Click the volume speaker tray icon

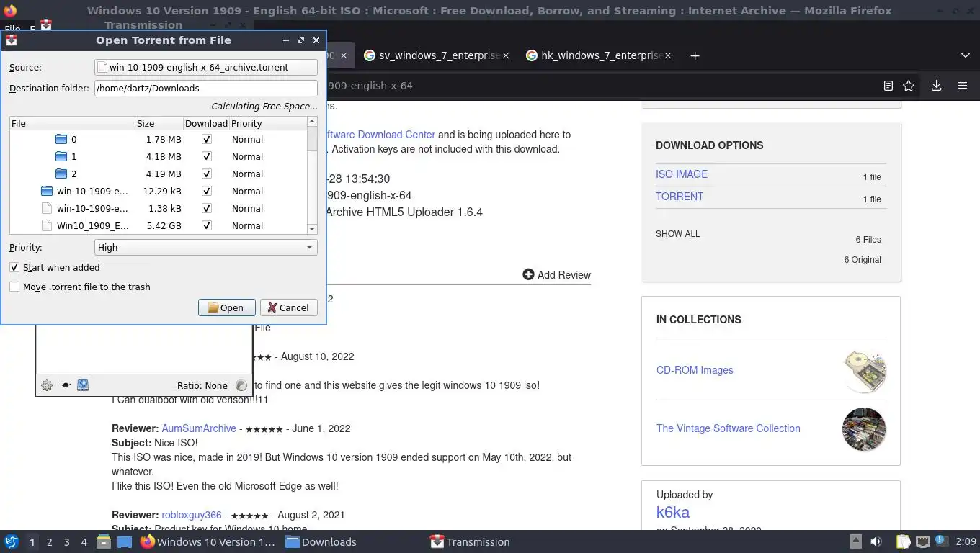[876, 541]
